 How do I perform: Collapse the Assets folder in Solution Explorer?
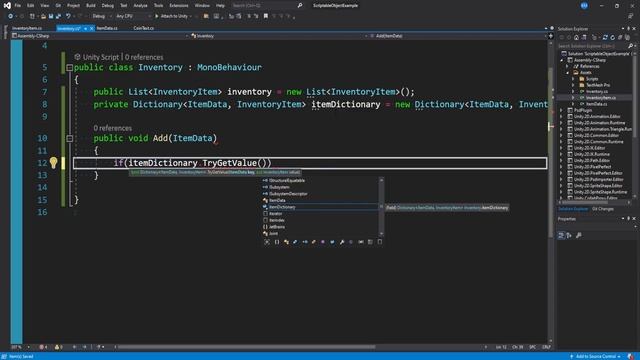[x=567, y=73]
